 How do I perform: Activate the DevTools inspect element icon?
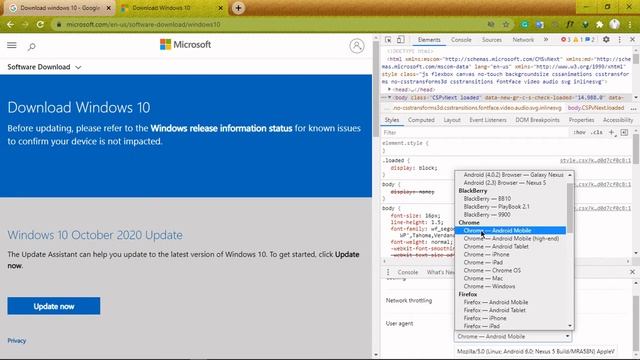[x=388, y=40]
